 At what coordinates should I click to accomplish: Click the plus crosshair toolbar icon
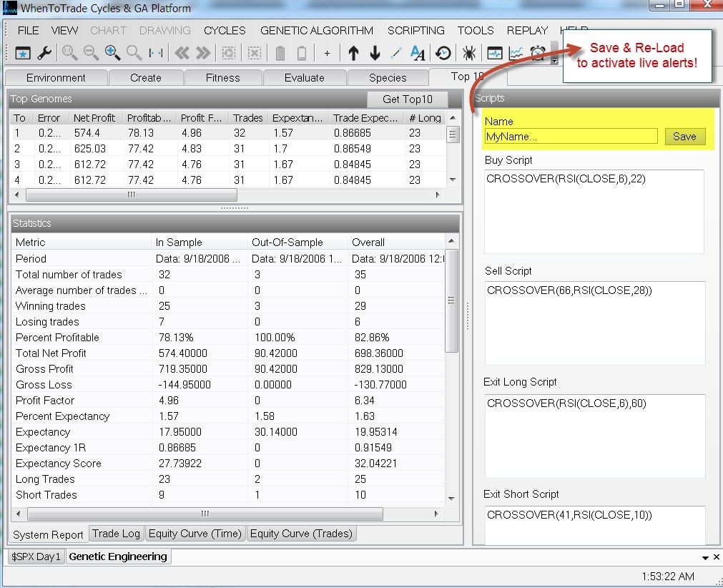pos(327,54)
